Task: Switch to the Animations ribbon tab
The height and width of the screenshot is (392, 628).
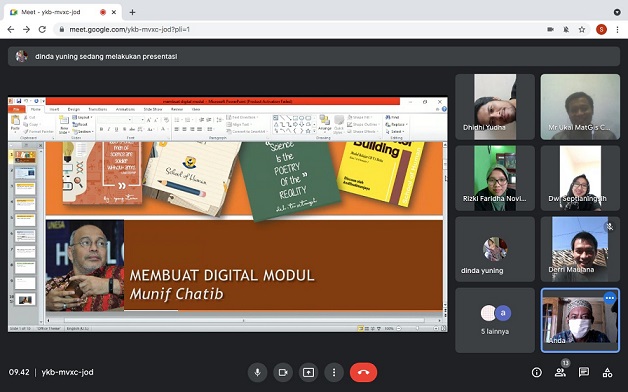Action: point(125,109)
